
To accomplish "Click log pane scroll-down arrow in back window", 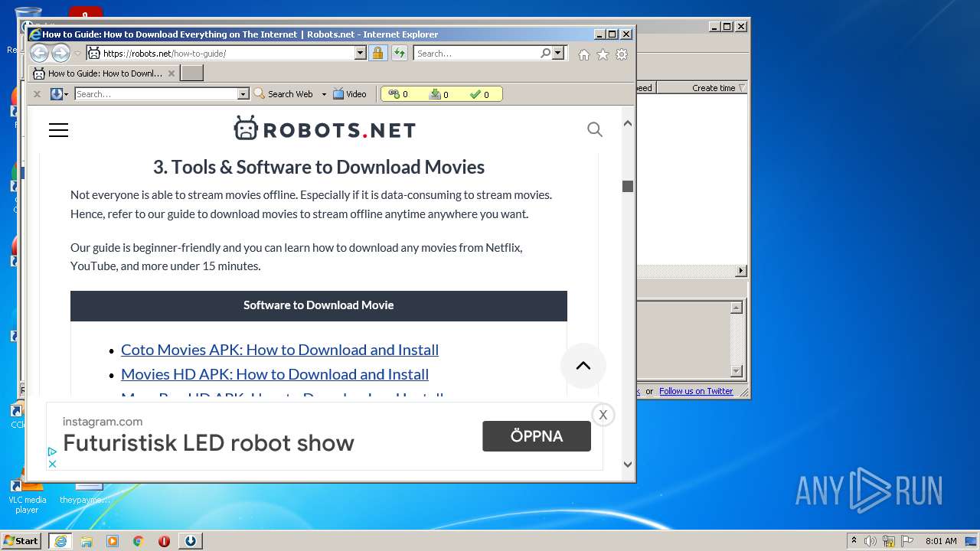I will (x=737, y=371).
